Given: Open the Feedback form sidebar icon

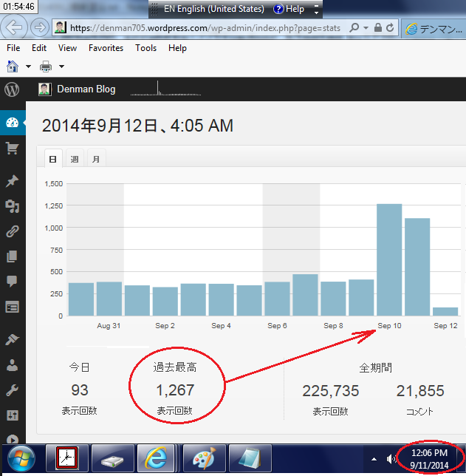Looking at the screenshot, I should (x=12, y=307).
